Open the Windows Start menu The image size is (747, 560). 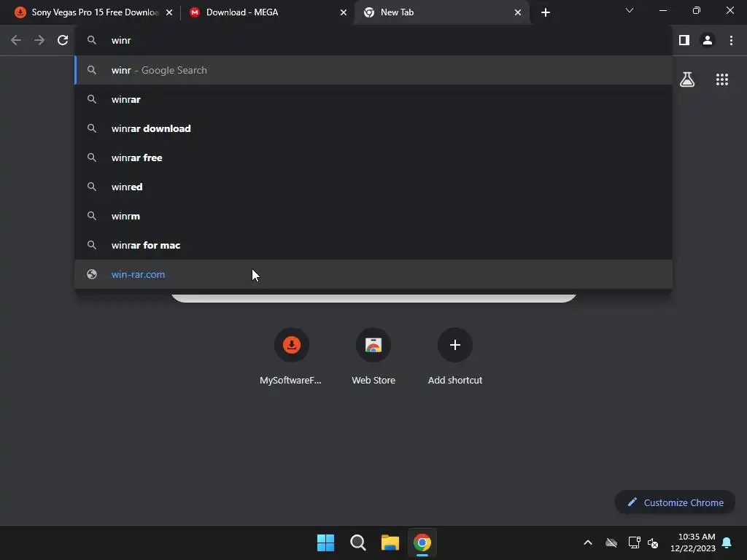coord(326,542)
